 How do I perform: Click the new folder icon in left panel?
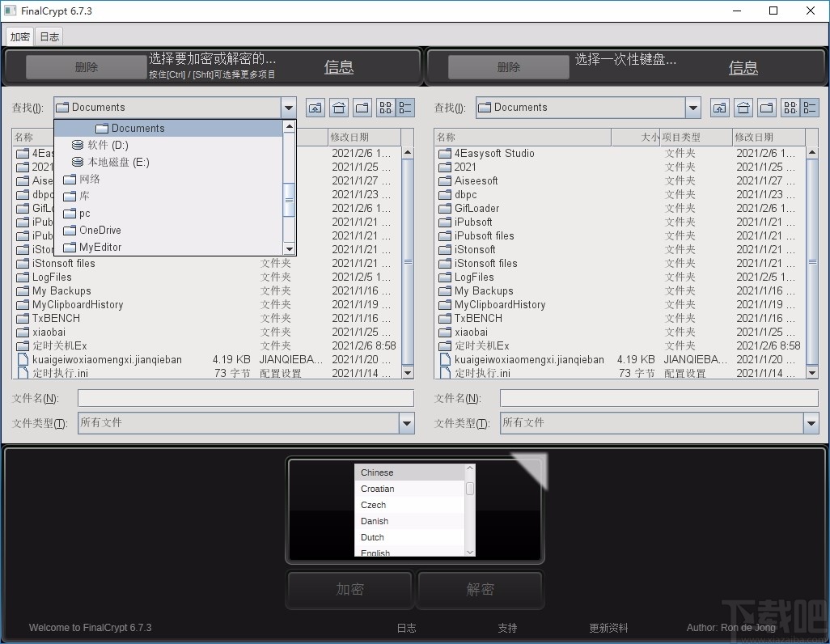point(362,107)
